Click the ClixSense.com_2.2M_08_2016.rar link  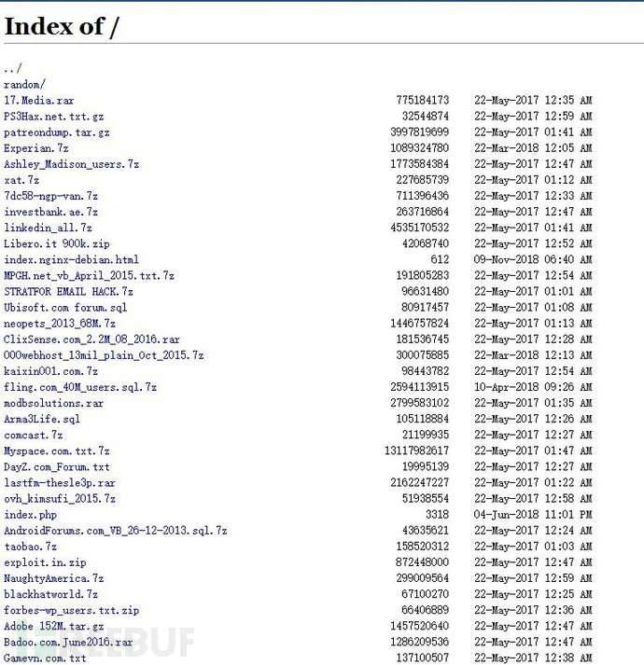[x=91, y=339]
